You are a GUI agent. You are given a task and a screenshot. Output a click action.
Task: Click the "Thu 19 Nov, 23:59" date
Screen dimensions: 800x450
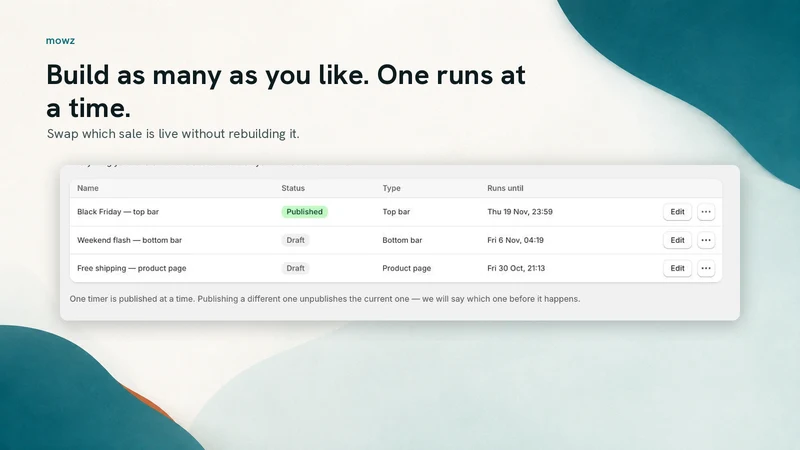[520, 212]
